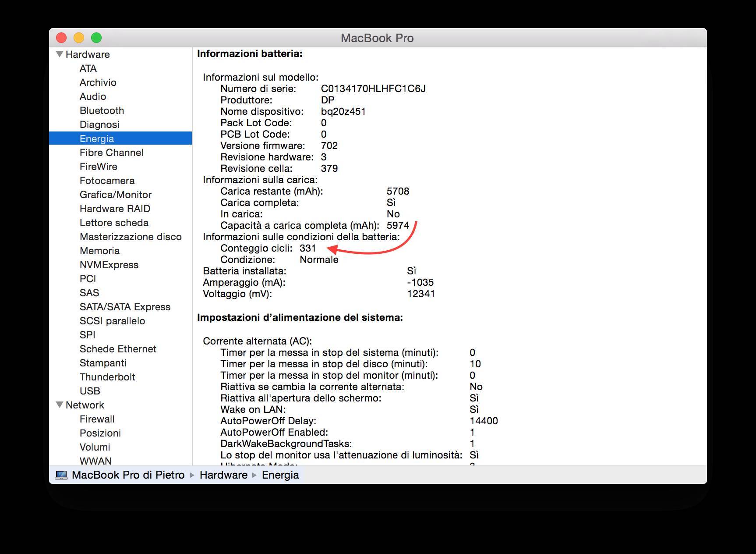
Task: Click the laptop icon in path bar
Action: click(61, 475)
